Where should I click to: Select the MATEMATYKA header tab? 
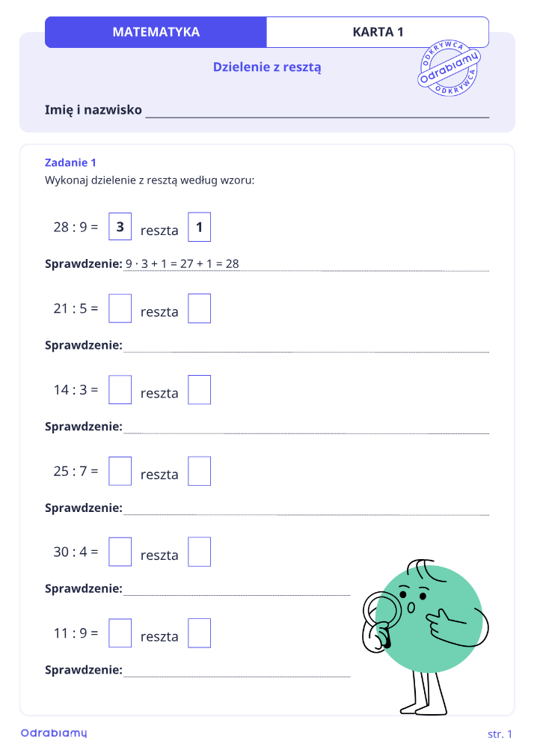(156, 32)
